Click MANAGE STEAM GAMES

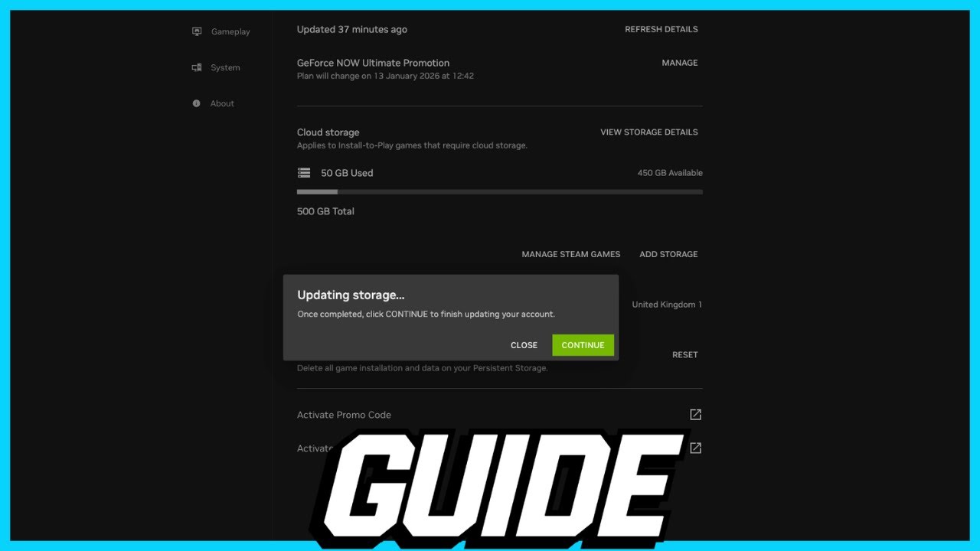pyautogui.click(x=571, y=254)
